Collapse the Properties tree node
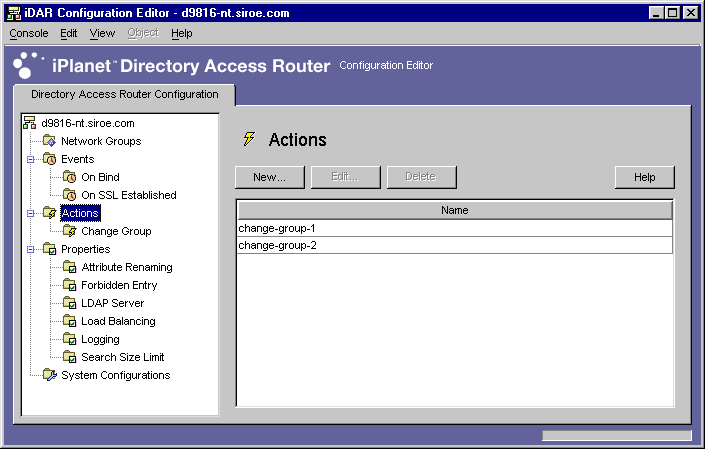The image size is (705, 449). pos(31,249)
